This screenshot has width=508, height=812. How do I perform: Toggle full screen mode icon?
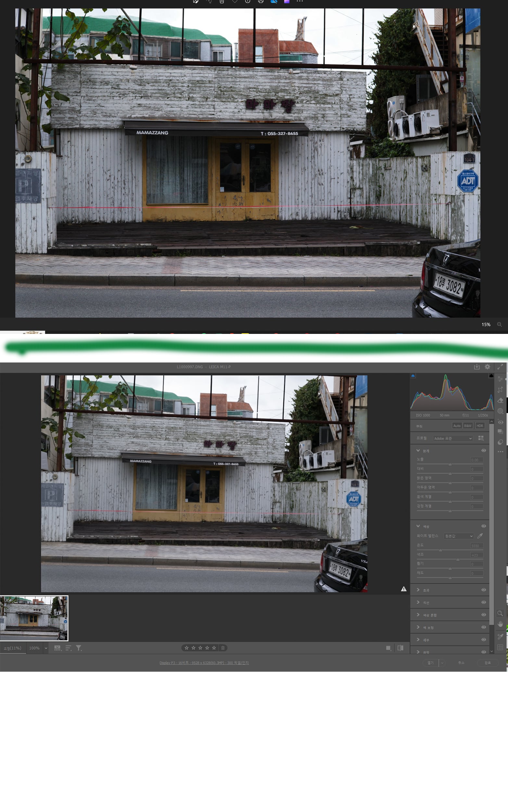500,367
